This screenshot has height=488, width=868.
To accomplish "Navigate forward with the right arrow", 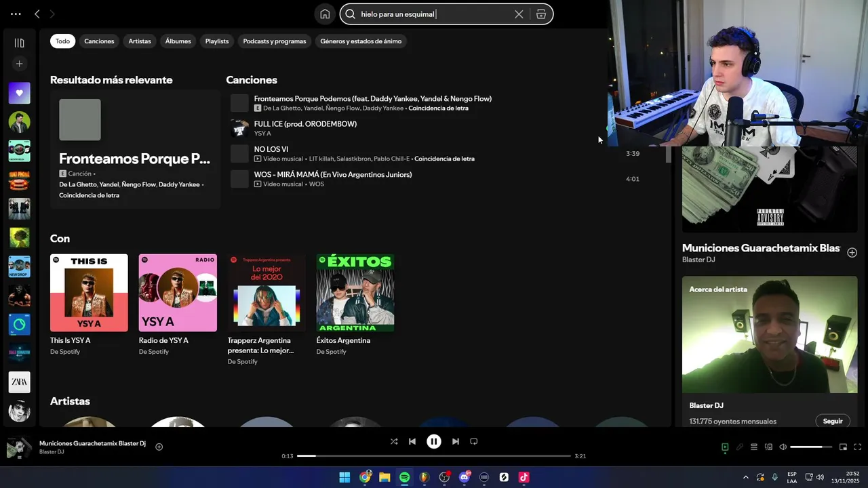I will tap(53, 14).
